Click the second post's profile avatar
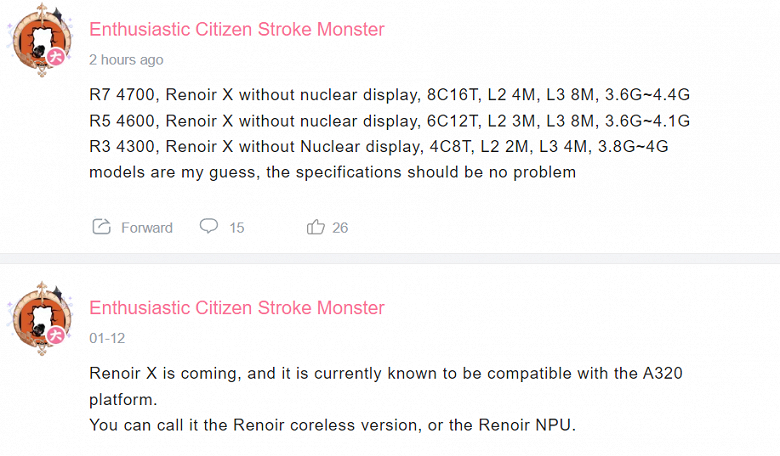Screen dimensions: 780x456 click(39, 319)
